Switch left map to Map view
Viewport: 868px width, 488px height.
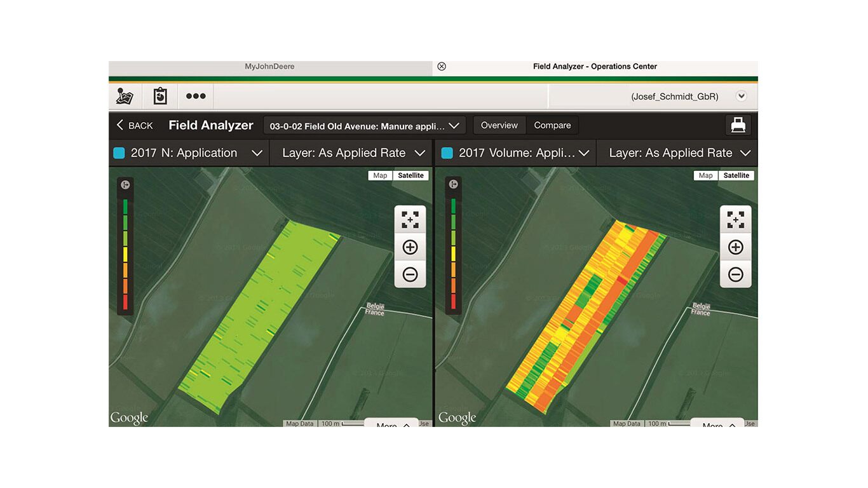pos(380,175)
